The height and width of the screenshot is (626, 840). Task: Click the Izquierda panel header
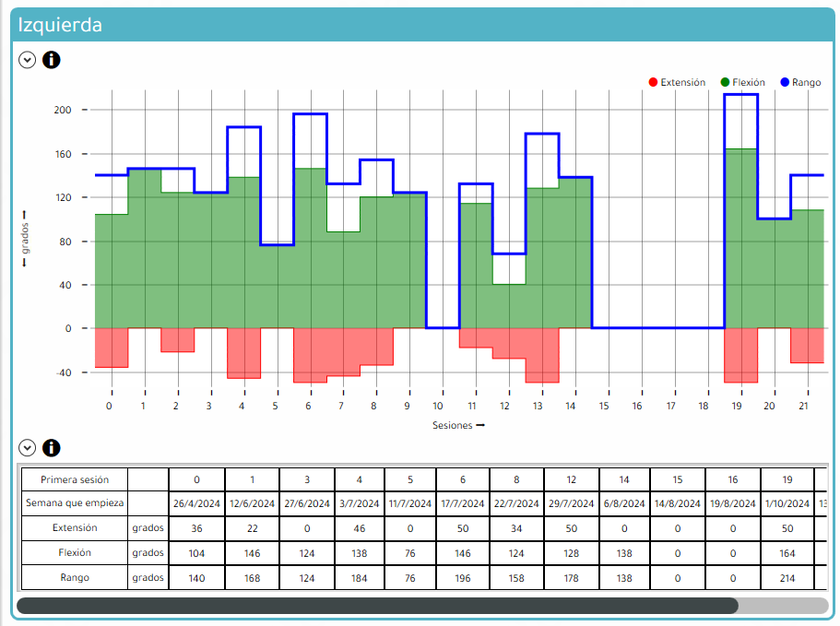point(422,25)
